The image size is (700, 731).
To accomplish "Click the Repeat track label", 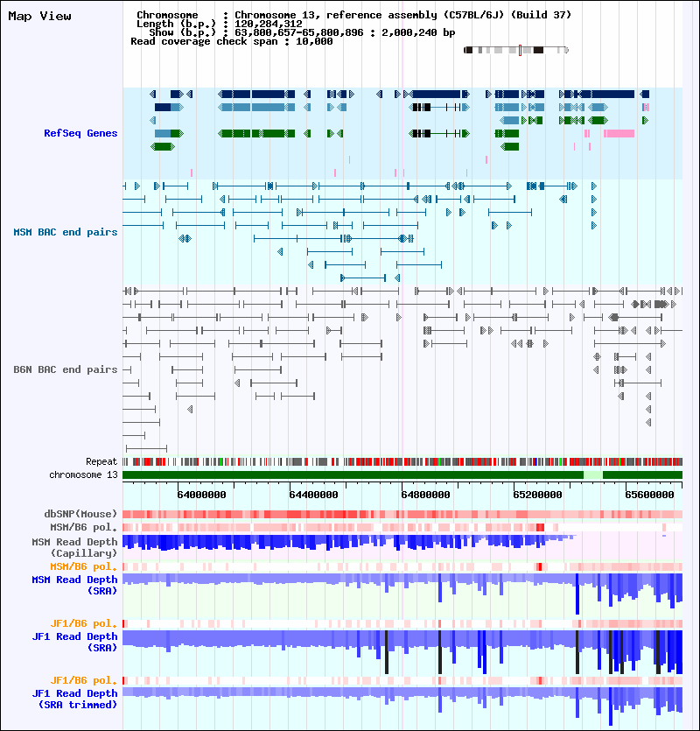I will coord(101,461).
